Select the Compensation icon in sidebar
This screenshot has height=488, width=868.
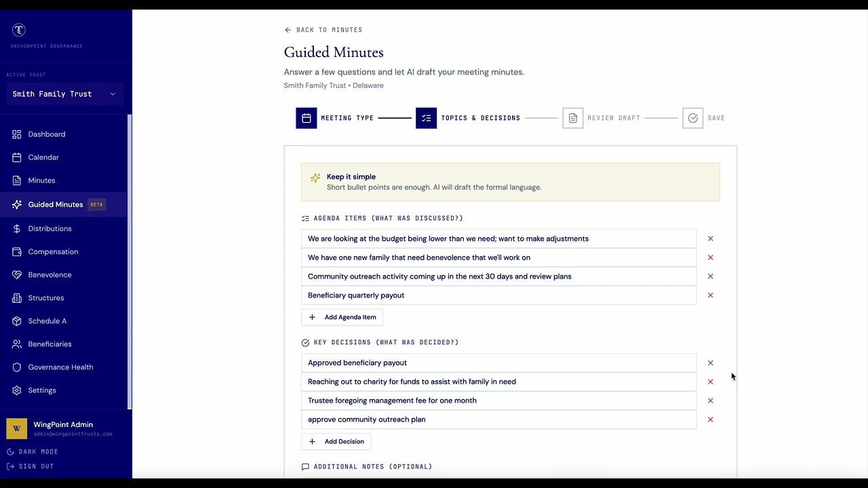[17, 251]
